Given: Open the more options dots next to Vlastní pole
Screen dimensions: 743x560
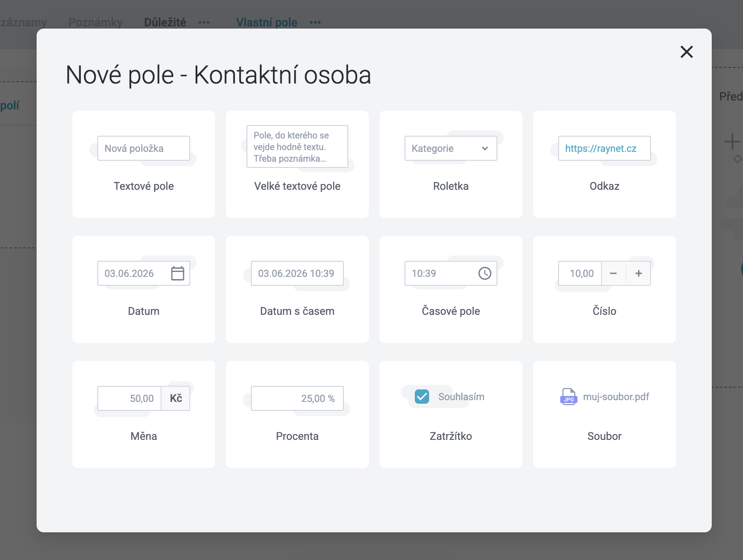Looking at the screenshot, I should [315, 22].
